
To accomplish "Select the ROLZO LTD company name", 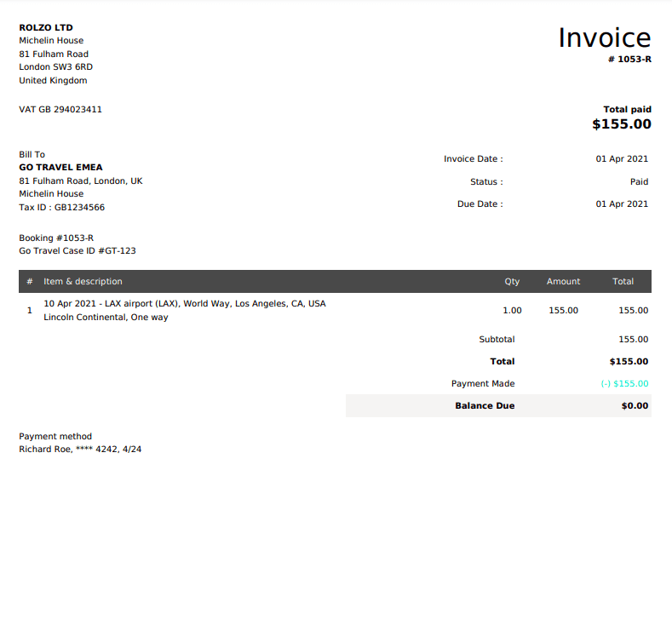I will click(46, 27).
